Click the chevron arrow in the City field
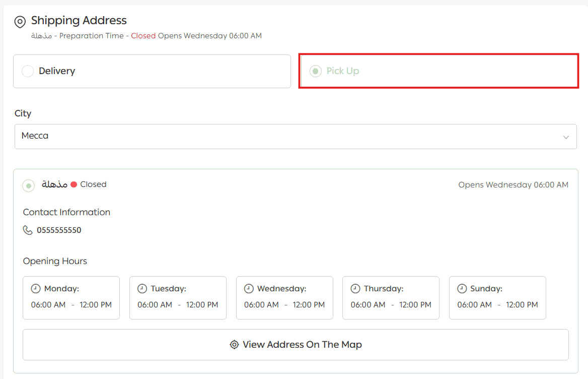 (x=566, y=137)
